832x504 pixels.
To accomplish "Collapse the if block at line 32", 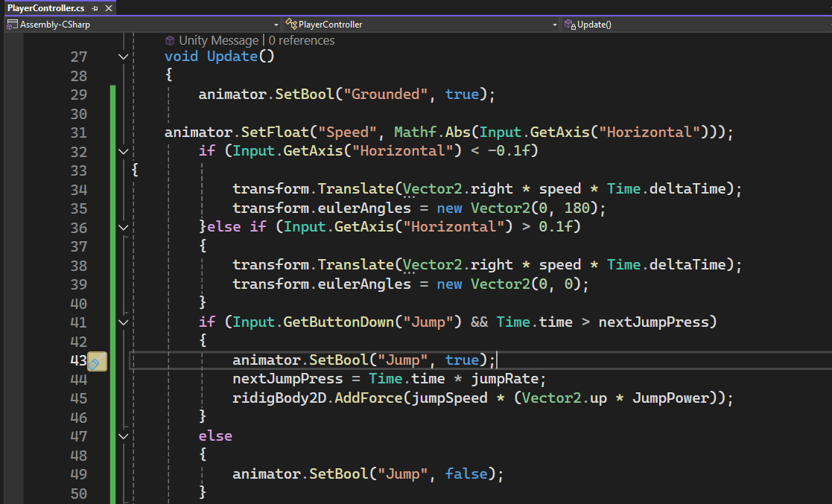I will [123, 152].
